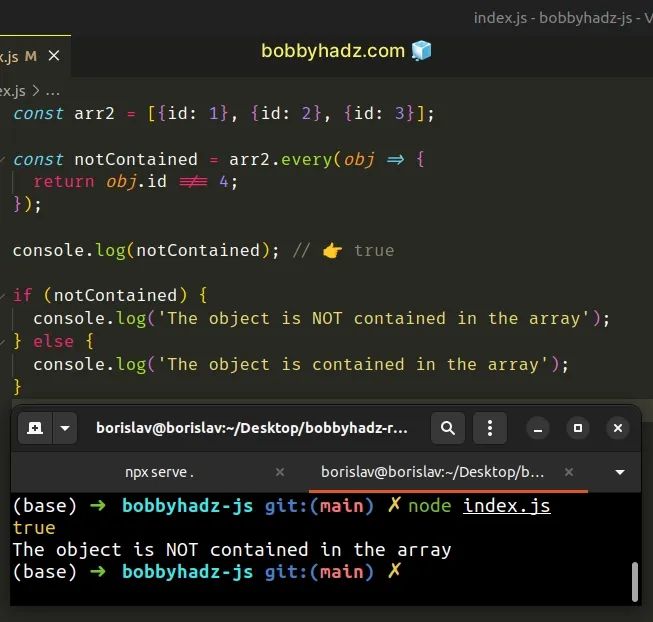Minimize the terminal window
The height and width of the screenshot is (622, 653).
tap(538, 428)
